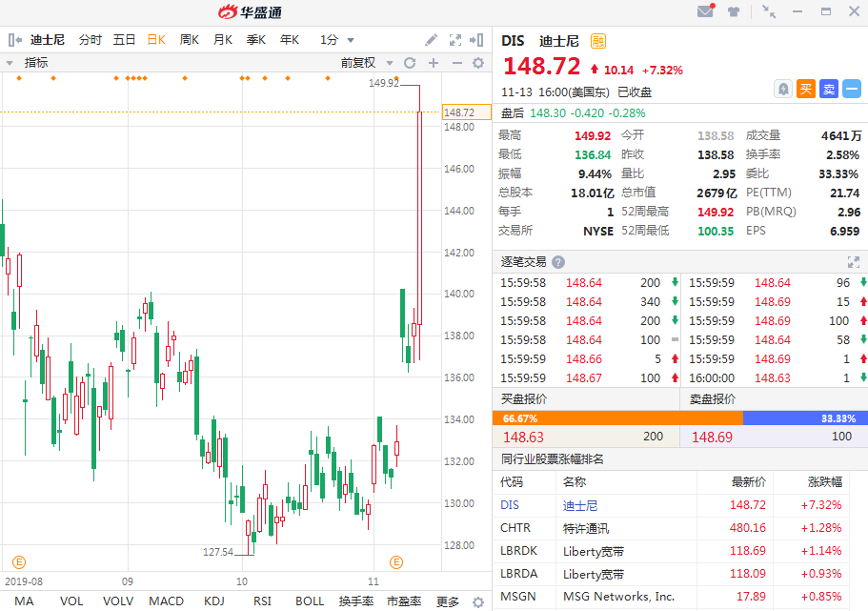Select the 日K tab
Viewport: 868px width, 611px height.
click(x=156, y=40)
